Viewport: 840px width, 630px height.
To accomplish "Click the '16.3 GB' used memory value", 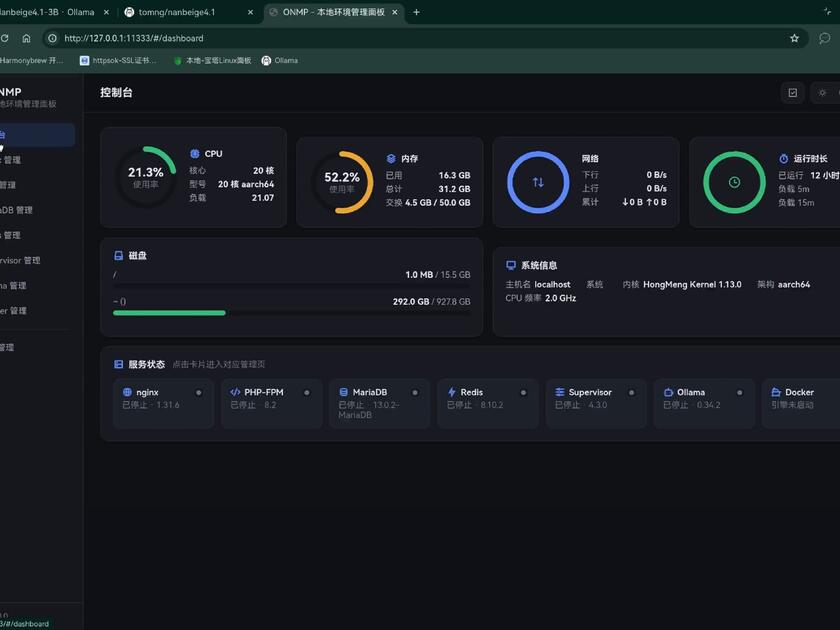I will (x=454, y=175).
